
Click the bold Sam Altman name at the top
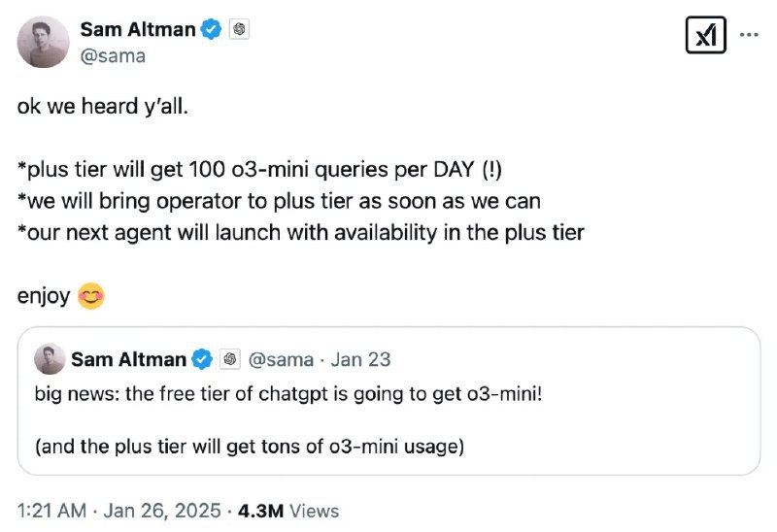tap(137, 30)
